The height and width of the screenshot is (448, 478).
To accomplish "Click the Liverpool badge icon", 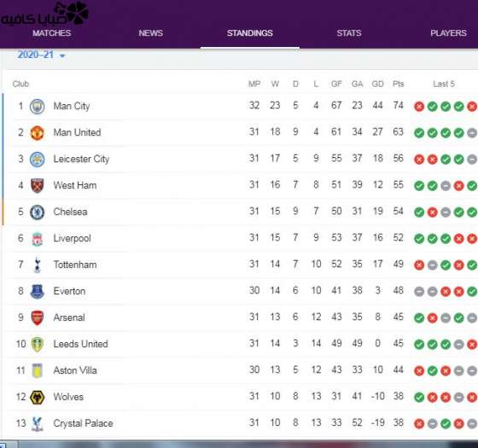I will click(x=38, y=239).
